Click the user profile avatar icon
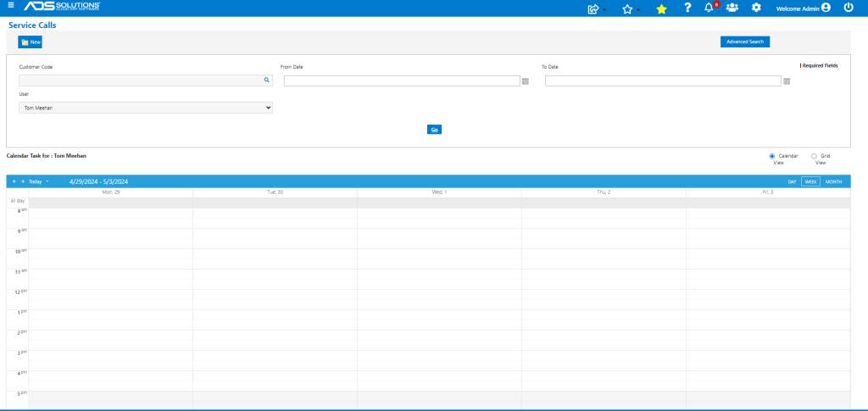 pyautogui.click(x=826, y=8)
